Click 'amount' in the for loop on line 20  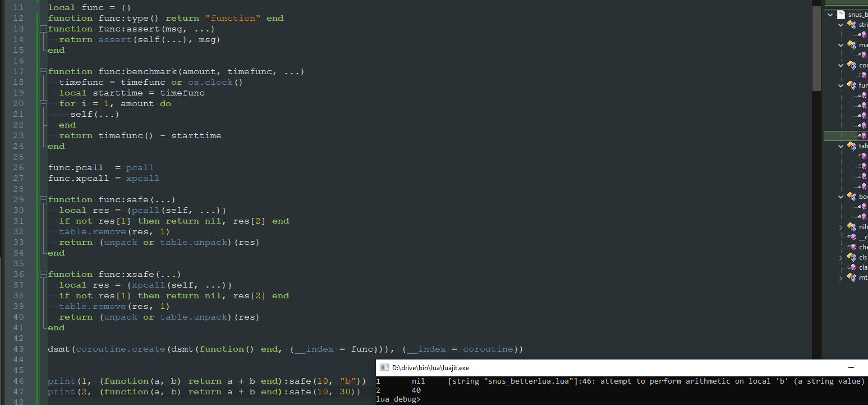coord(137,103)
